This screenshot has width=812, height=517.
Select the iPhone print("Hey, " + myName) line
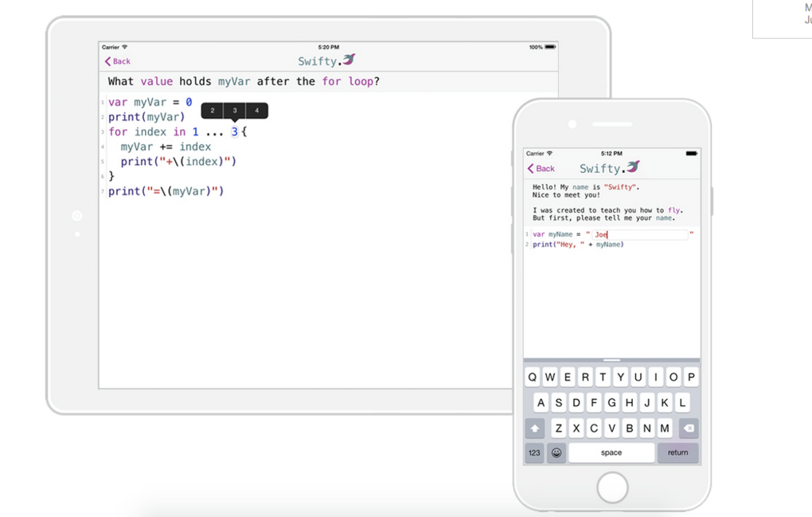point(579,245)
